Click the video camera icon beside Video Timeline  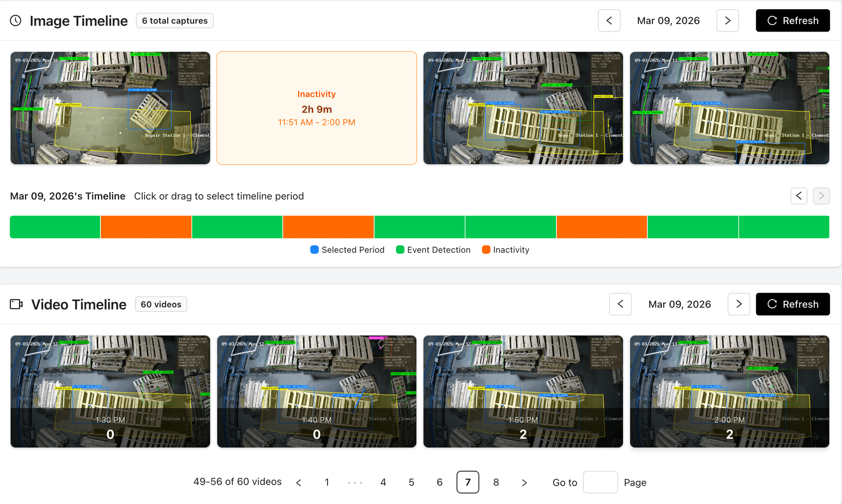(x=16, y=304)
